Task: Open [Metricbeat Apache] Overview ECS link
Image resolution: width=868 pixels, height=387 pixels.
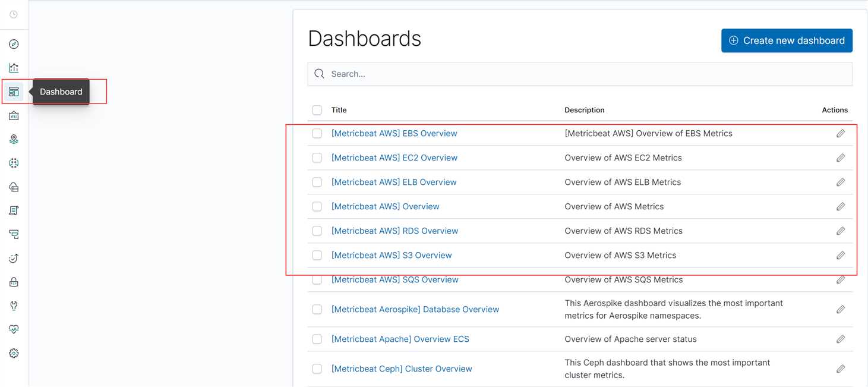Action: click(x=400, y=339)
